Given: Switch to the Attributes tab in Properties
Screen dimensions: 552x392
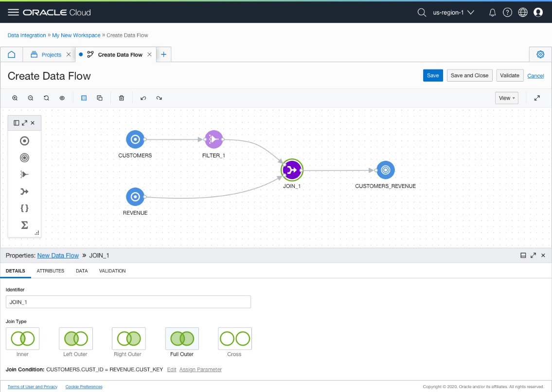Looking at the screenshot, I should (x=50, y=271).
